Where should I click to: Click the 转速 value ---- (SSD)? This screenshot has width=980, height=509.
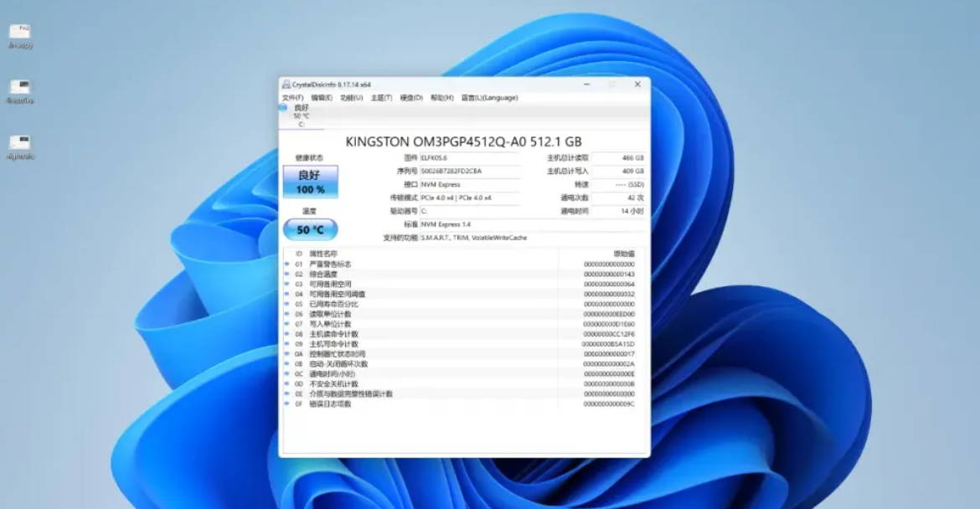[x=618, y=185]
